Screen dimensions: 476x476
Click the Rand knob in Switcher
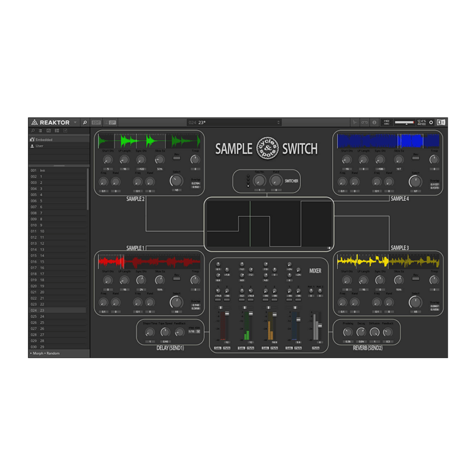click(x=276, y=181)
